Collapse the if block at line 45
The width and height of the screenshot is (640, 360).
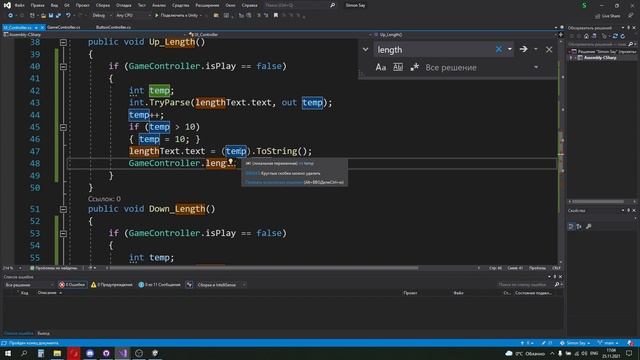coord(63,127)
